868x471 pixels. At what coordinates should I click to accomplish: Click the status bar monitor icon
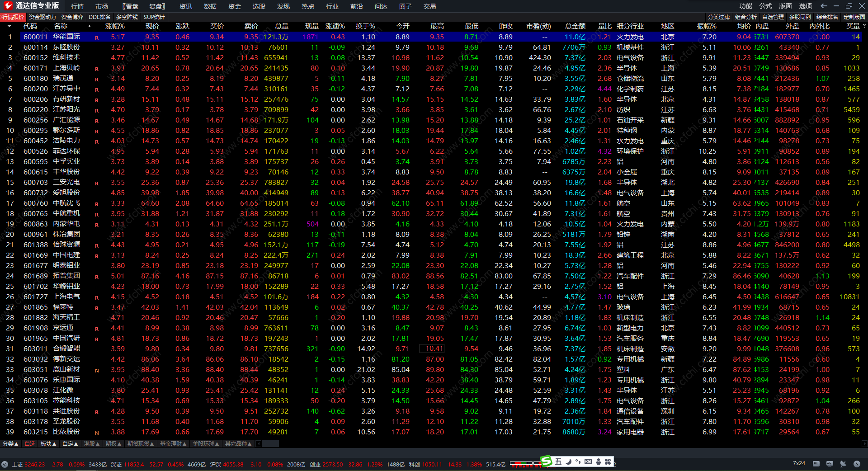tap(830, 464)
